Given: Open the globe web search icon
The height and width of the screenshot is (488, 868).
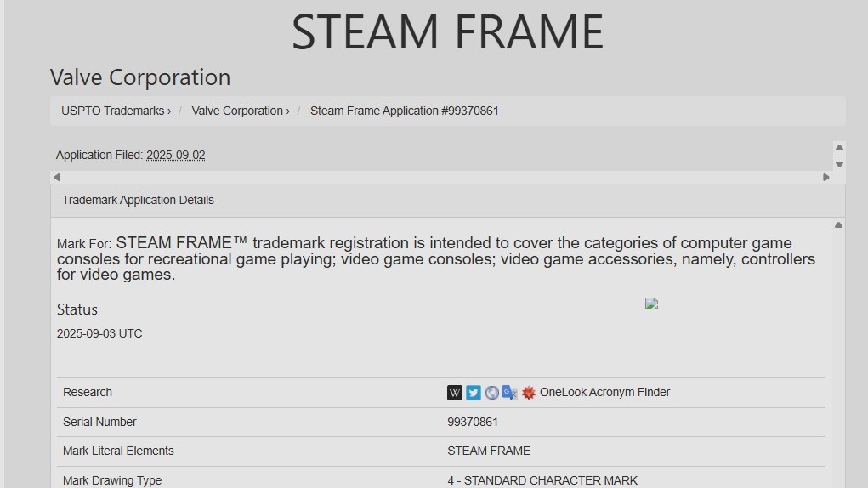Looking at the screenshot, I should tap(492, 393).
